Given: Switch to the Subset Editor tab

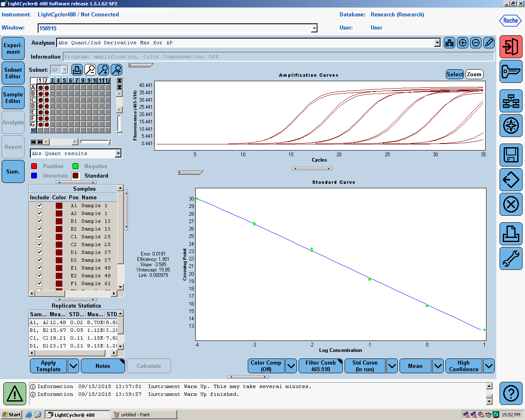Looking at the screenshot, I should (x=13, y=73).
